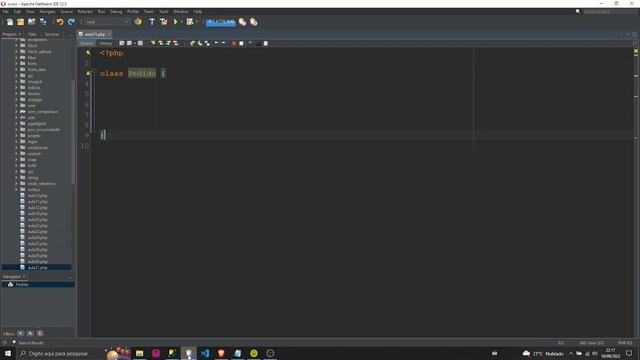
Task: Click the Pedido class icon in Navigator
Action: pyautogui.click(x=11, y=284)
